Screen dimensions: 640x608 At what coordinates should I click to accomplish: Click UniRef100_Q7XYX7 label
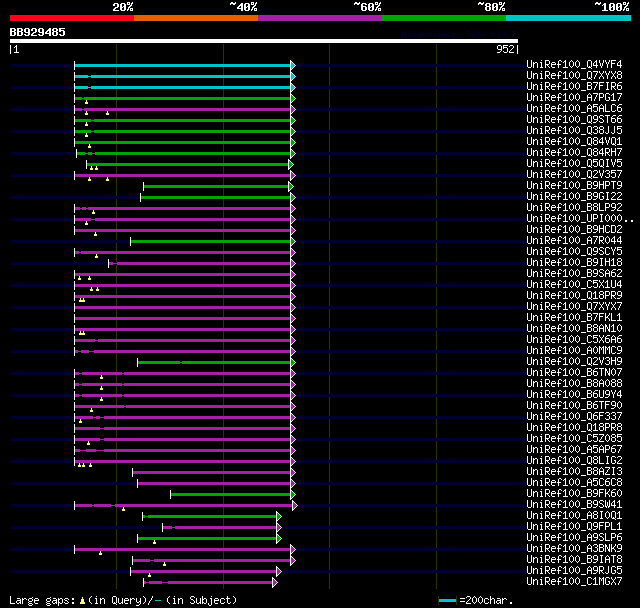574,307
